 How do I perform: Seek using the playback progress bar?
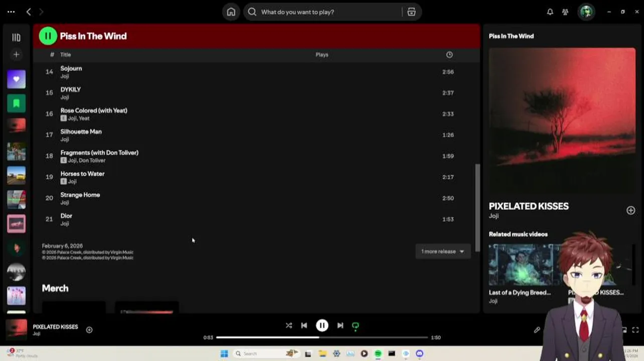322,337
